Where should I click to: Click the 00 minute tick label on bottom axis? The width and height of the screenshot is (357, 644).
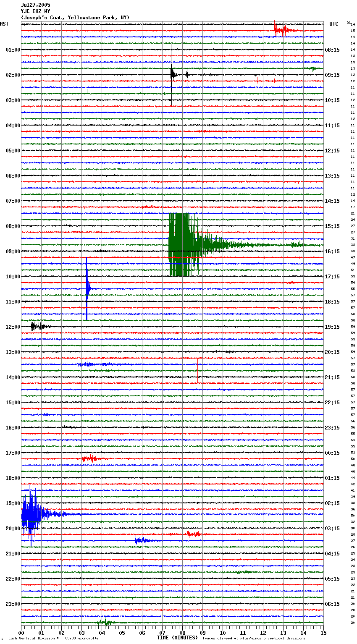(x=21, y=633)
